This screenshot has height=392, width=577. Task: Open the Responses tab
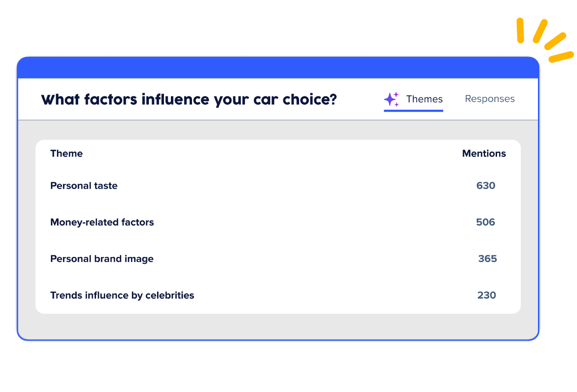(x=490, y=99)
